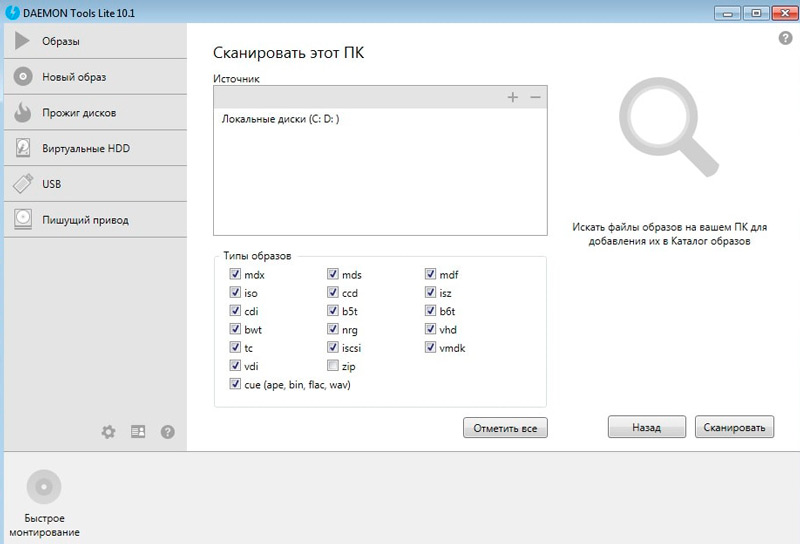
Task: Select Локальные диски (C: D: ) source entry
Action: pos(380,119)
